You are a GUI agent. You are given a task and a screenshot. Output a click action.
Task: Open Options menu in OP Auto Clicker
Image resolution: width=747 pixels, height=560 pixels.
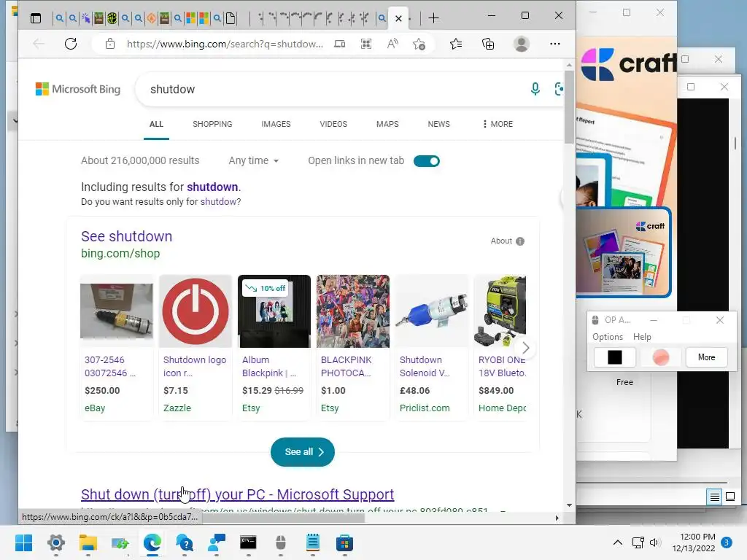[608, 337]
